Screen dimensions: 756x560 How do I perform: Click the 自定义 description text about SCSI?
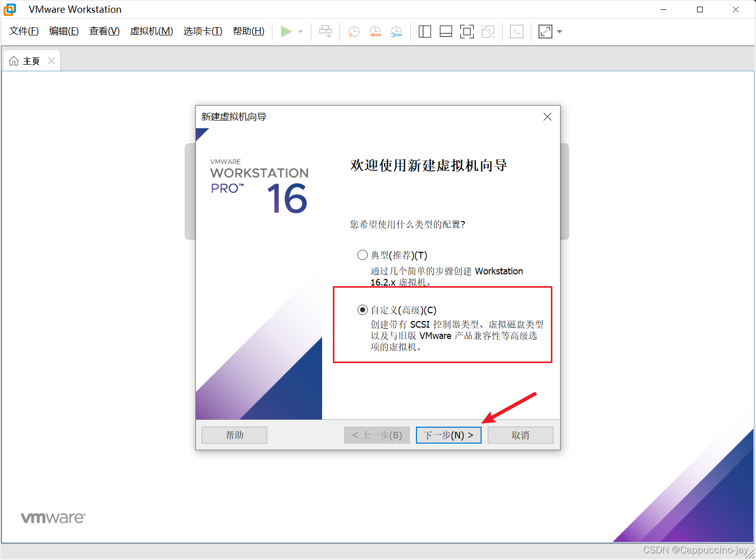pyautogui.click(x=457, y=335)
